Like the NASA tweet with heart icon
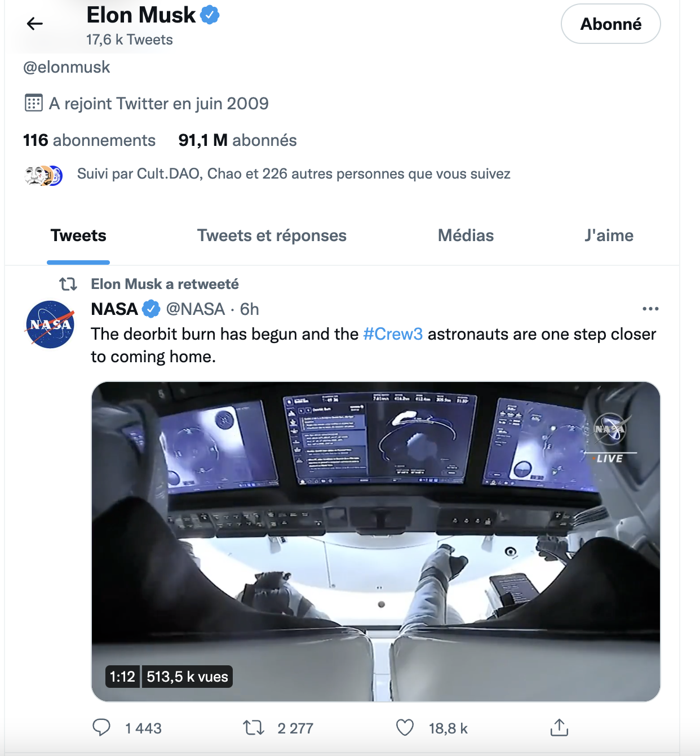This screenshot has width=700, height=756. [x=405, y=728]
